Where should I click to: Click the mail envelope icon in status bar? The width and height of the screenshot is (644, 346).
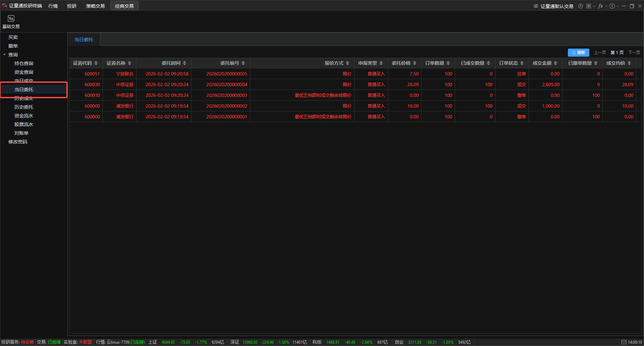[x=624, y=342]
